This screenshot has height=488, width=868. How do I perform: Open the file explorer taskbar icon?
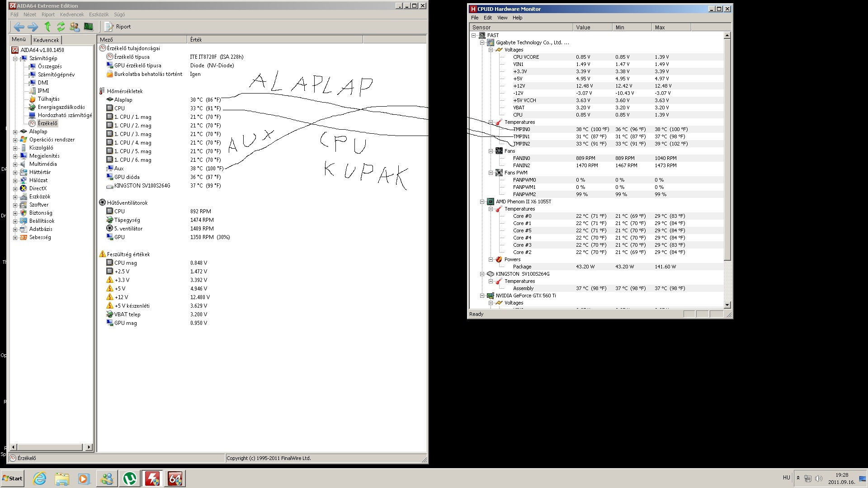(x=62, y=479)
